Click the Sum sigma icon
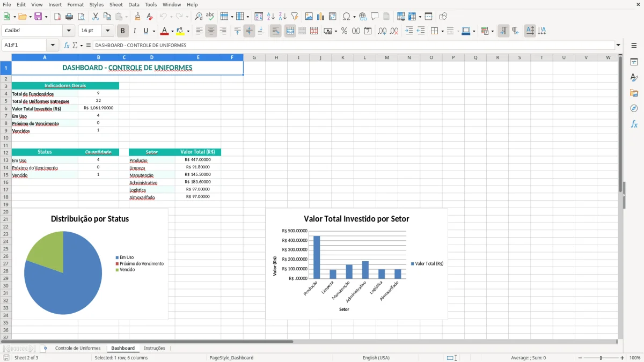Viewport: 644px width, 362px height. point(75,46)
